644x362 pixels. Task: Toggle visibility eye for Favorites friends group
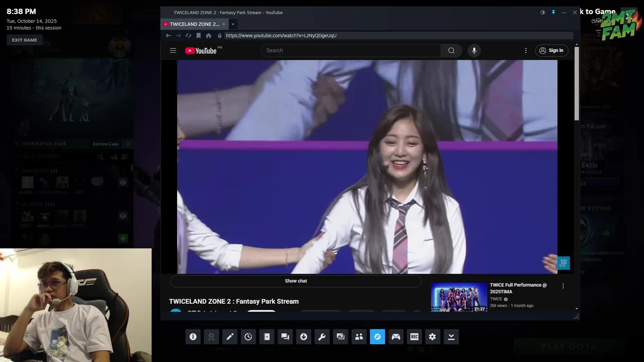pyautogui.click(x=123, y=183)
